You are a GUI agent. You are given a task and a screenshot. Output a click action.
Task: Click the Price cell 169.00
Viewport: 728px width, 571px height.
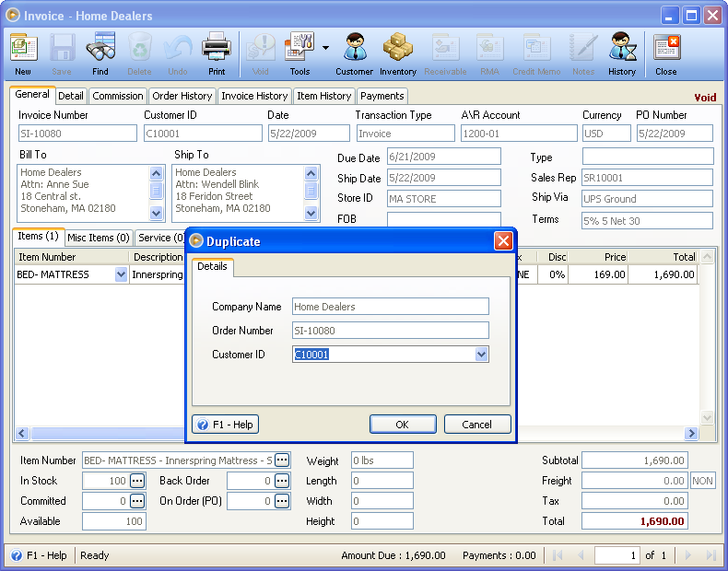[x=598, y=274]
